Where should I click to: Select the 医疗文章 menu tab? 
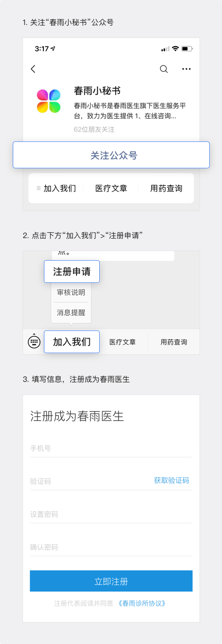[x=111, y=188]
